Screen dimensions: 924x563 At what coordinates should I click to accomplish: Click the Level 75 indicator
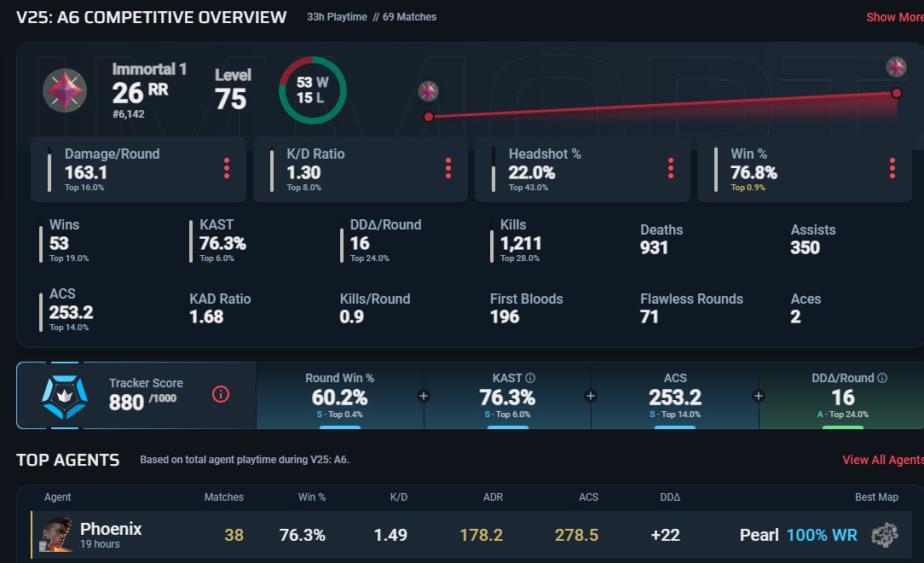[233, 90]
